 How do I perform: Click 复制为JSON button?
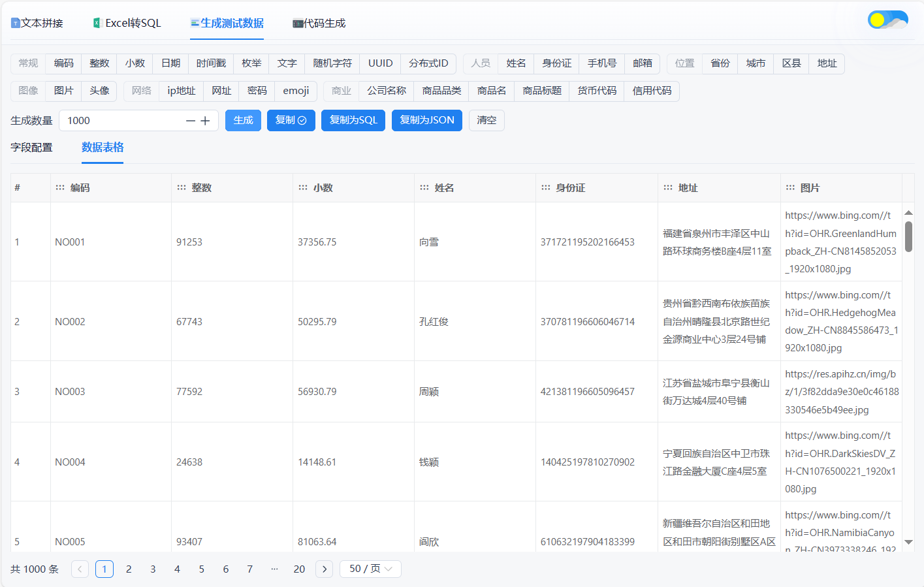point(427,120)
